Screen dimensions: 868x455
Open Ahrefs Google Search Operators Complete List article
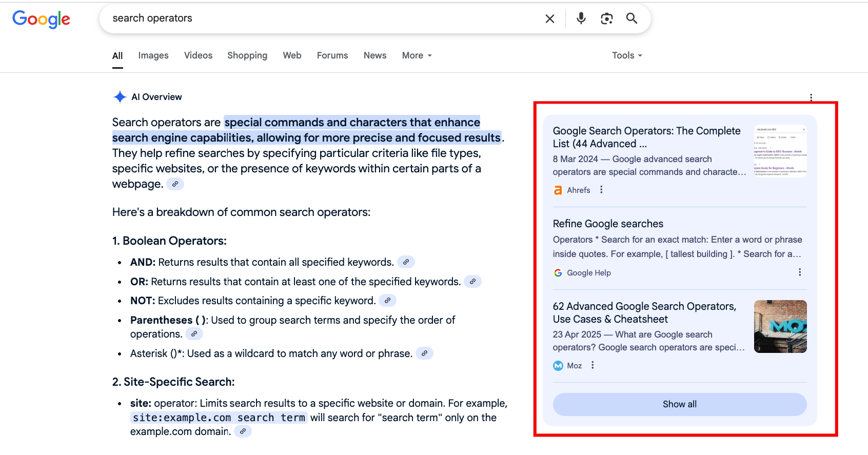(646, 137)
